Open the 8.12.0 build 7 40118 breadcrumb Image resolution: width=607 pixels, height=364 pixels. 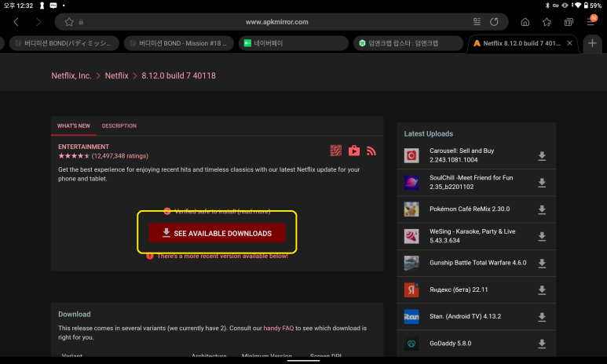[178, 76]
